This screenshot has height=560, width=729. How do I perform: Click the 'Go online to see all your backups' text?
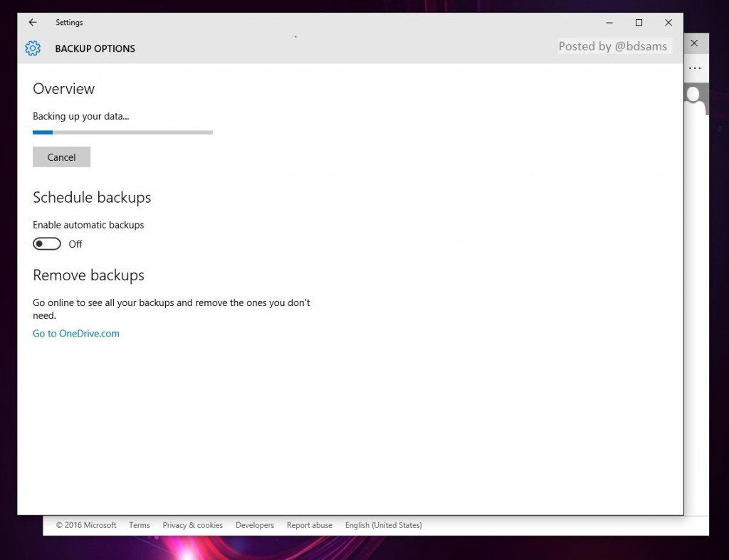coord(171,309)
